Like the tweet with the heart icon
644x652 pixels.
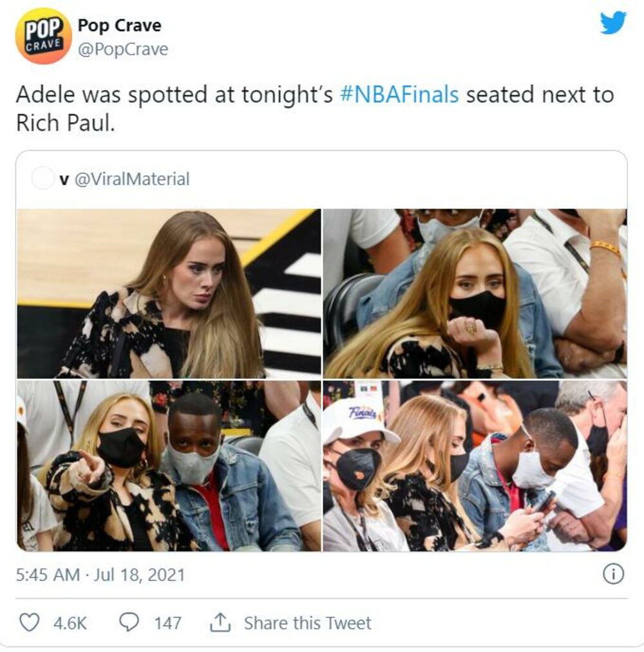[x=29, y=622]
